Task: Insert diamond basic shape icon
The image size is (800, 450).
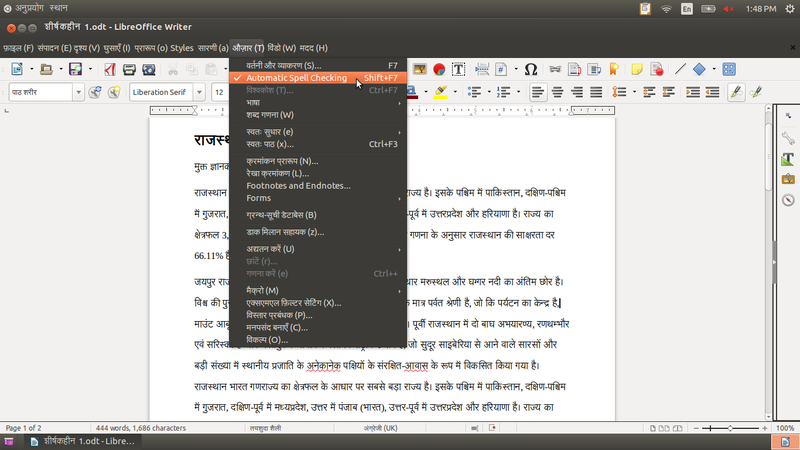Action: pyautogui.click(x=699, y=69)
